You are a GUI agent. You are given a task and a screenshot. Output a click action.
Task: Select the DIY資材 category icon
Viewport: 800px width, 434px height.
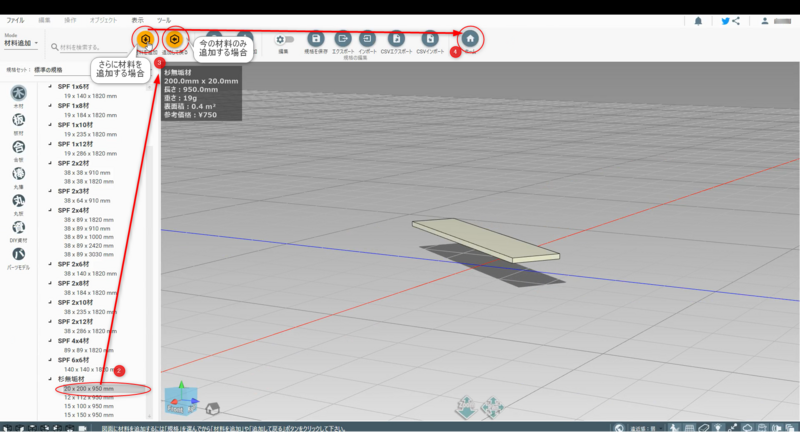click(x=18, y=227)
